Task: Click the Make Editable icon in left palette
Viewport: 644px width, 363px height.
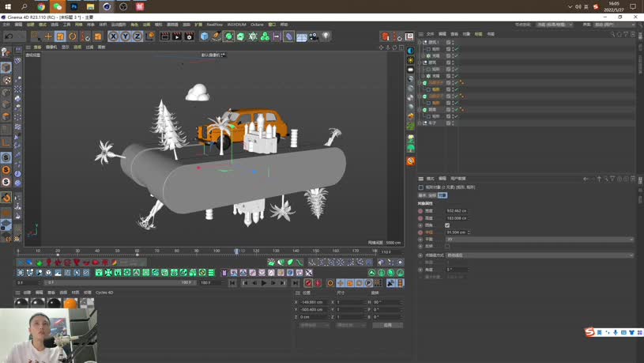Action: tap(6, 52)
